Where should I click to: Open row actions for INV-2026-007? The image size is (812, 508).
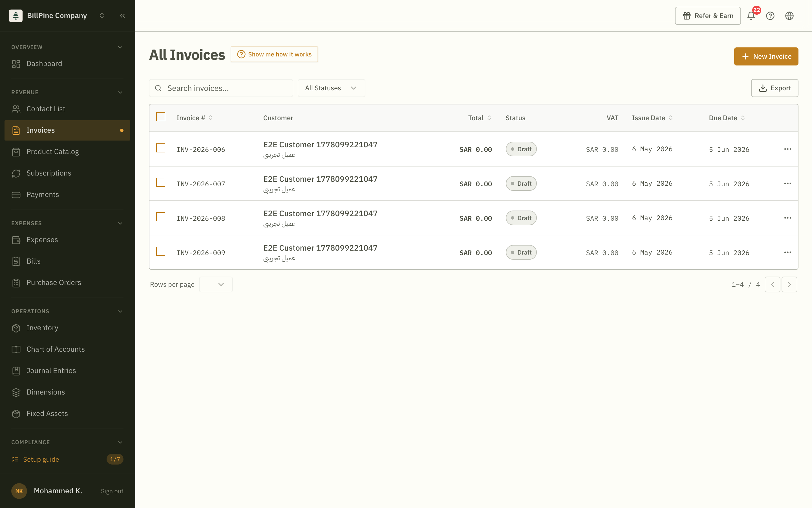[x=787, y=183]
